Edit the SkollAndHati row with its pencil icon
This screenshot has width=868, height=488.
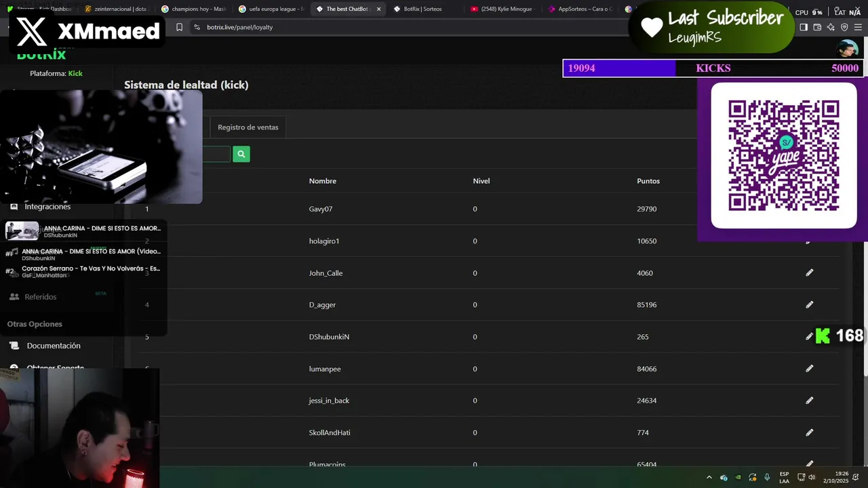pyautogui.click(x=809, y=432)
